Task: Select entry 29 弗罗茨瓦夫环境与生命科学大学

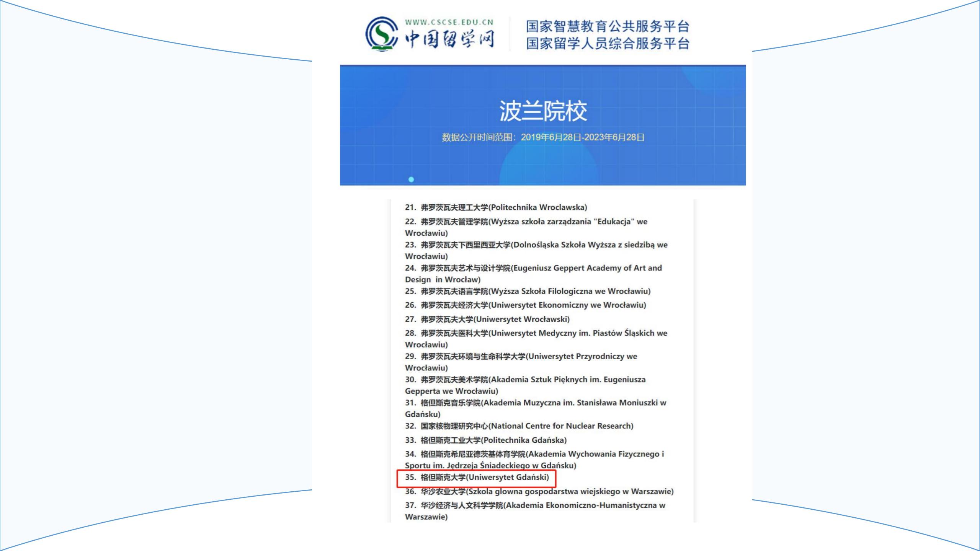Action: click(x=521, y=362)
